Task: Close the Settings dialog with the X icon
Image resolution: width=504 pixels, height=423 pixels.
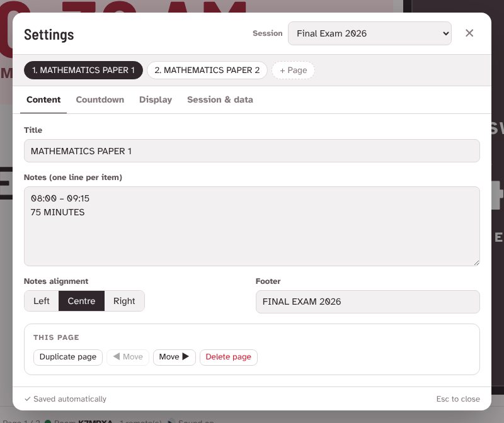Action: pyautogui.click(x=469, y=33)
